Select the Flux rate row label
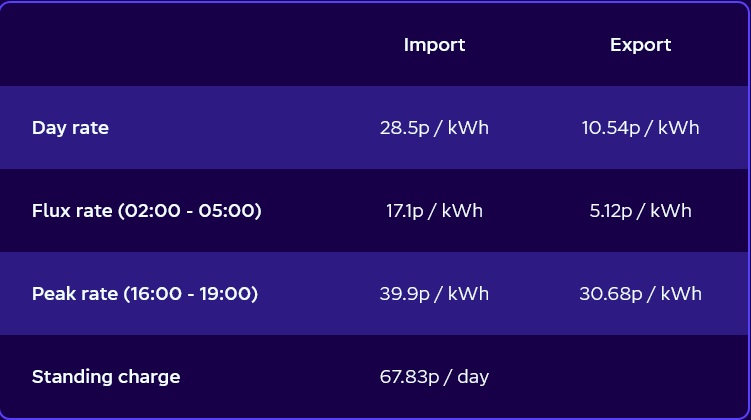Viewport: 751px width, 420px height. pos(146,211)
